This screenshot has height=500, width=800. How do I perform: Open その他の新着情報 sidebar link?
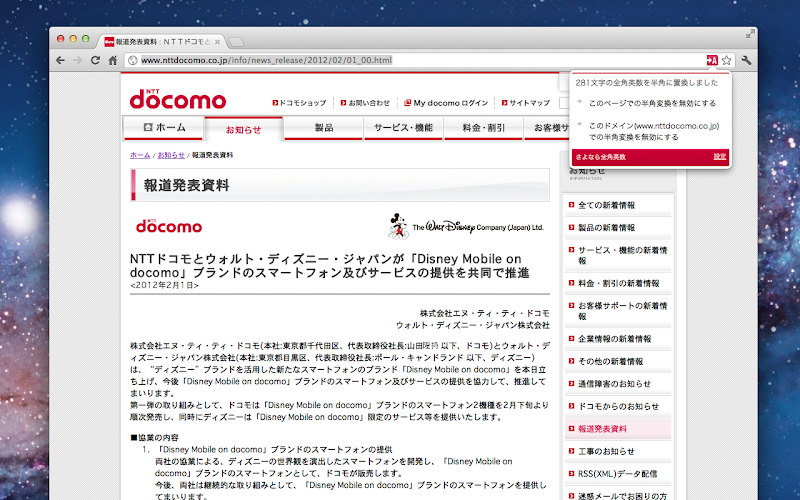point(610,361)
